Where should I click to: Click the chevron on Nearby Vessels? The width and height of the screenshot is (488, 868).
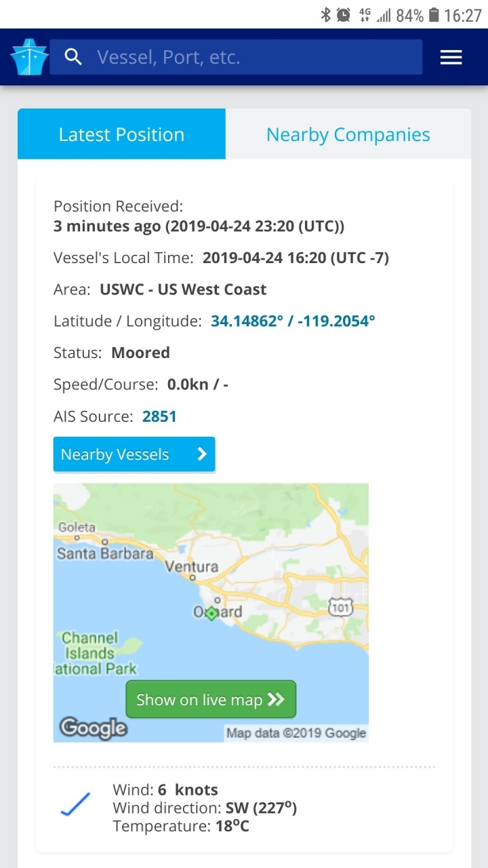(x=201, y=454)
